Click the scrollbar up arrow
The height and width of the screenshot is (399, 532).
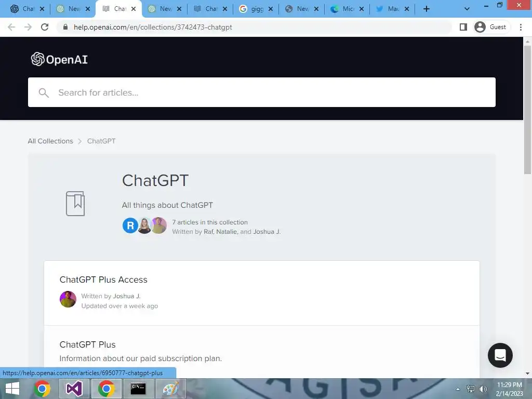527,42
